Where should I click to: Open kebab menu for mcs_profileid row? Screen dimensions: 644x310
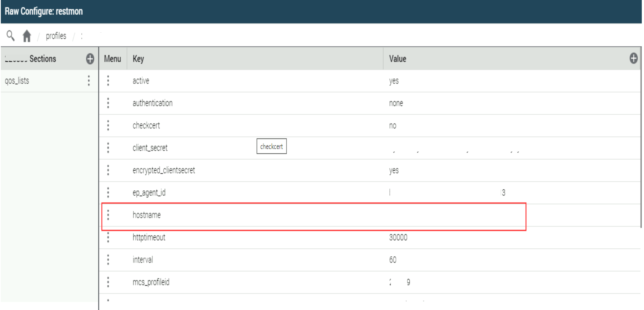pyautogui.click(x=108, y=282)
